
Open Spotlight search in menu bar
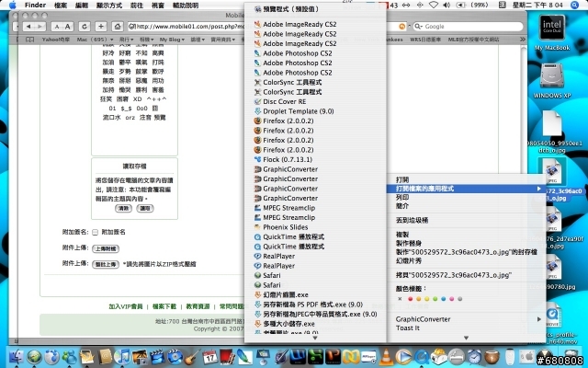pyautogui.click(x=574, y=5)
